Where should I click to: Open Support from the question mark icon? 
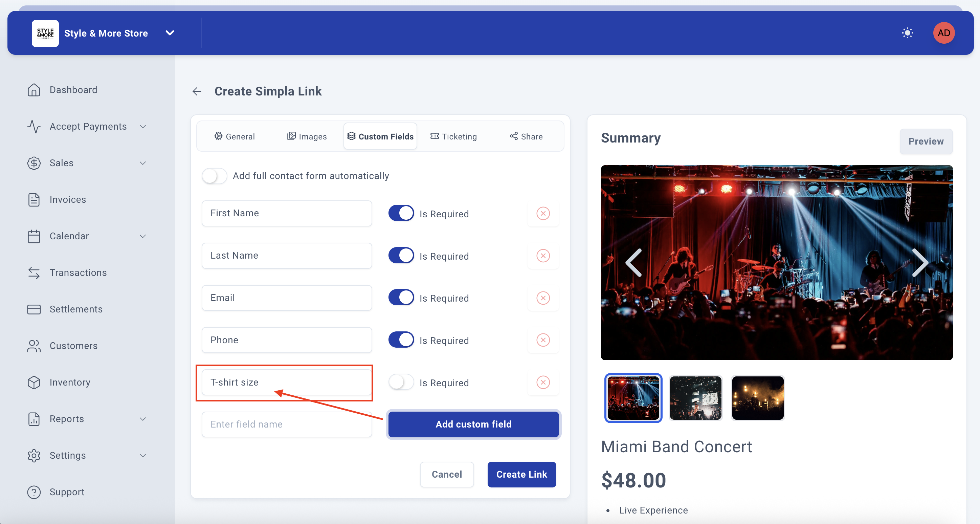[34, 492]
